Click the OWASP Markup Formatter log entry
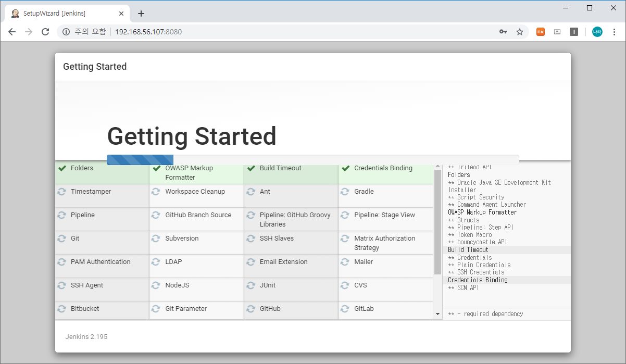 [x=482, y=212]
